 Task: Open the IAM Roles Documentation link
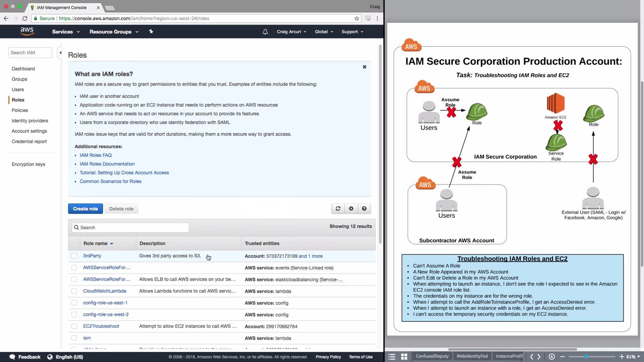pos(107,164)
